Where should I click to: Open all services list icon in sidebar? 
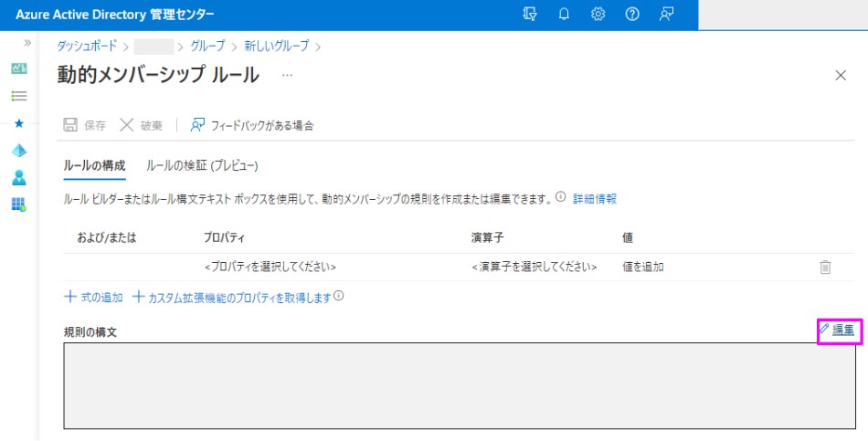(x=18, y=96)
